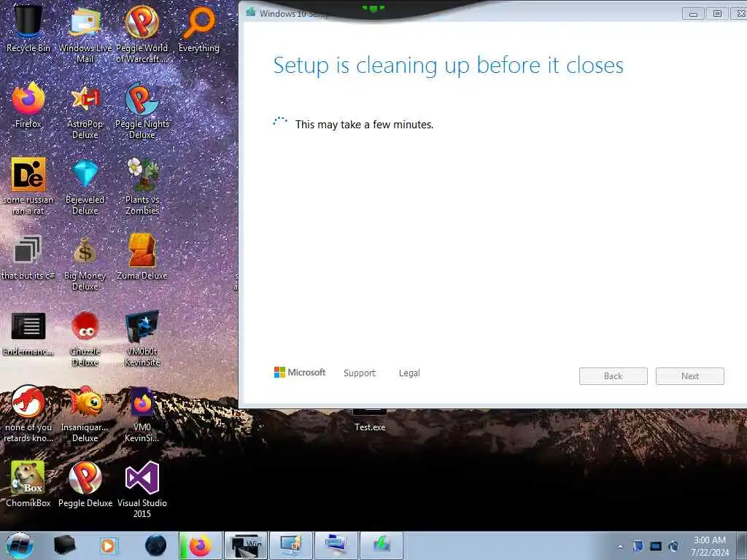The width and height of the screenshot is (747, 560).
Task: Select the 'some russian ran a rat' icon
Action: coord(28,186)
